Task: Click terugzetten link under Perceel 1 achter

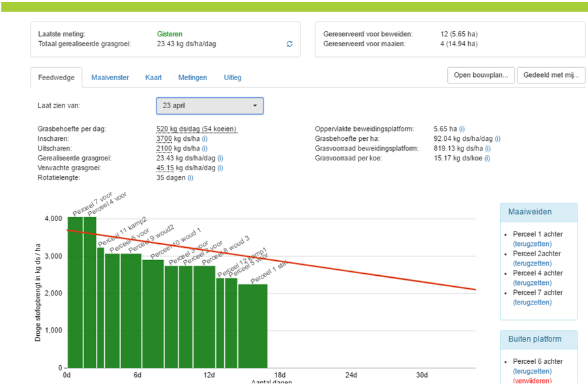Action: (532, 244)
